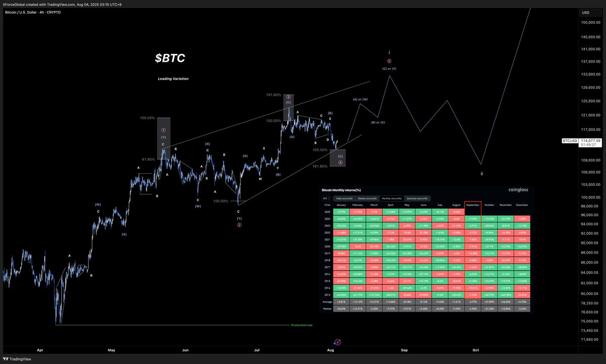This screenshot has width=606, height=364.
Task: Click the January column header
Action: pyautogui.click(x=341, y=205)
